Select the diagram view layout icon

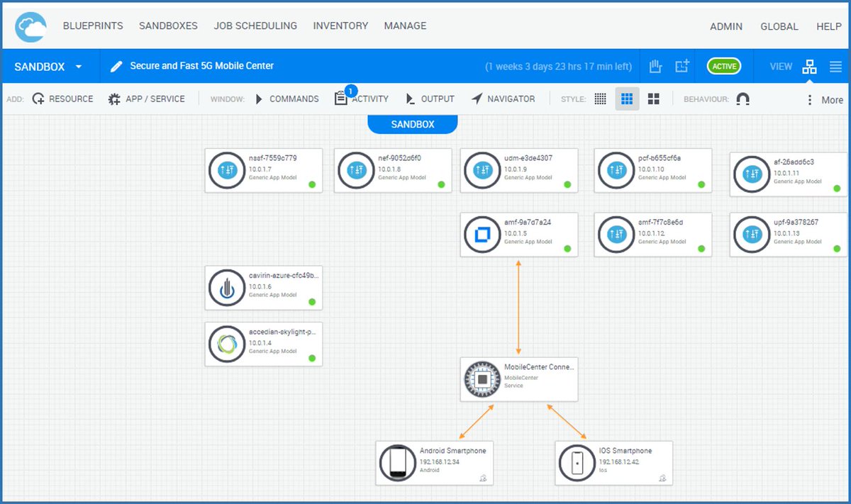tap(810, 66)
